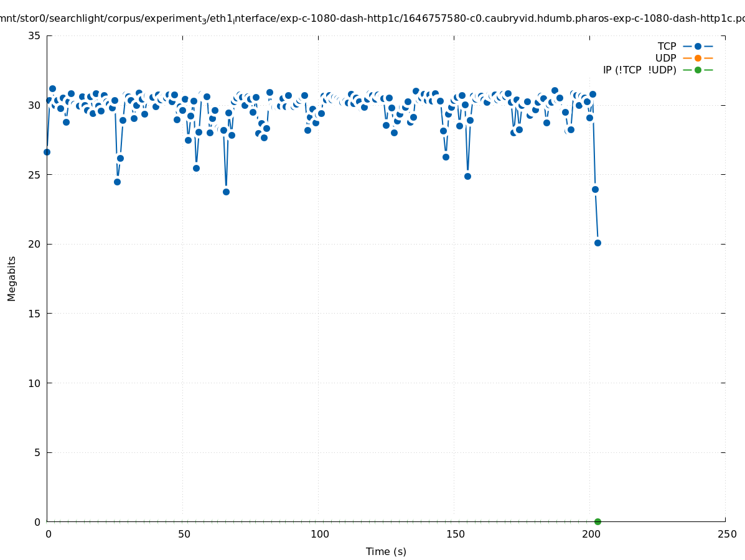
Task: Click the orange UDP legend marker
Action: tap(698, 58)
